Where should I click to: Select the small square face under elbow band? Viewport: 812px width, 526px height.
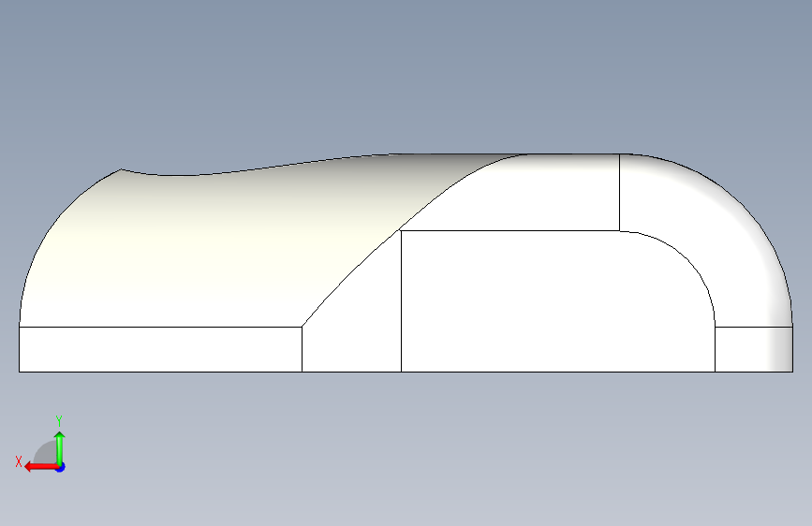[754, 349]
